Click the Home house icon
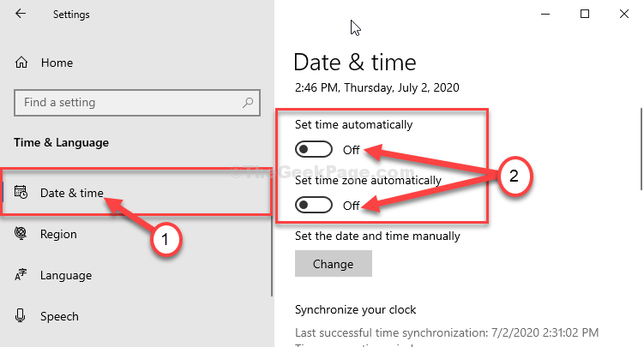644x347 pixels. (21, 63)
